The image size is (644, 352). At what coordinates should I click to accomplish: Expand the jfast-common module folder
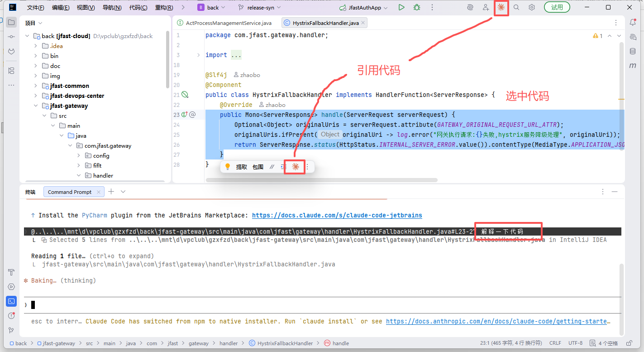click(36, 86)
